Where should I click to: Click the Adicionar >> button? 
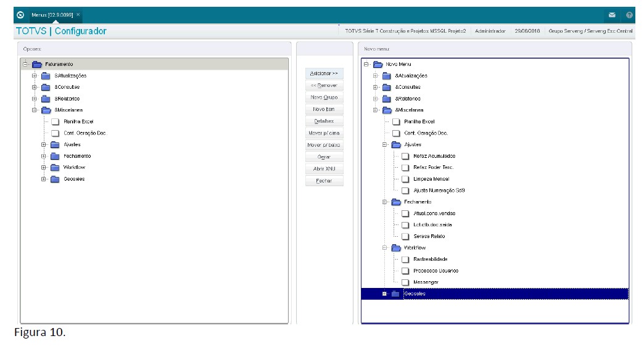point(324,73)
